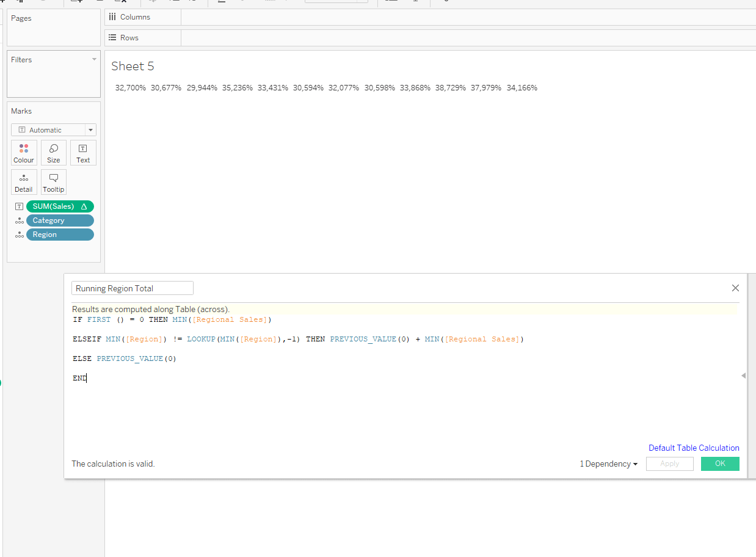Select the 30,594% mark

pyautogui.click(x=308, y=88)
